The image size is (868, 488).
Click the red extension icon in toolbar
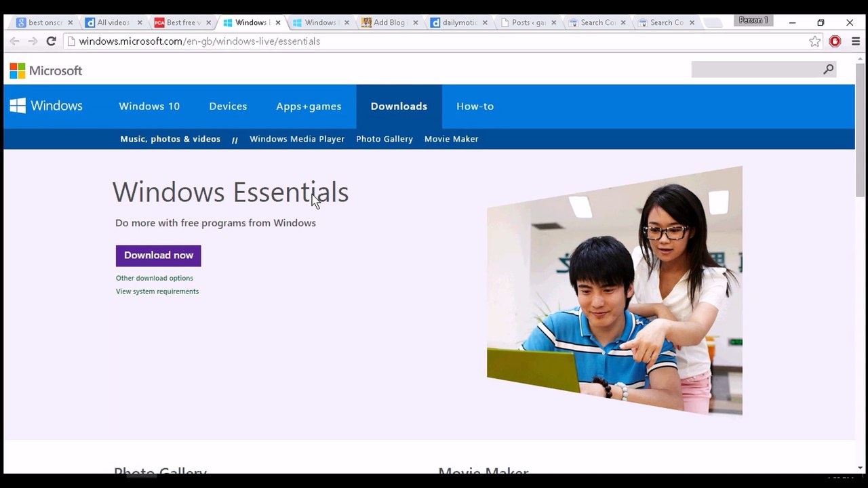click(835, 41)
